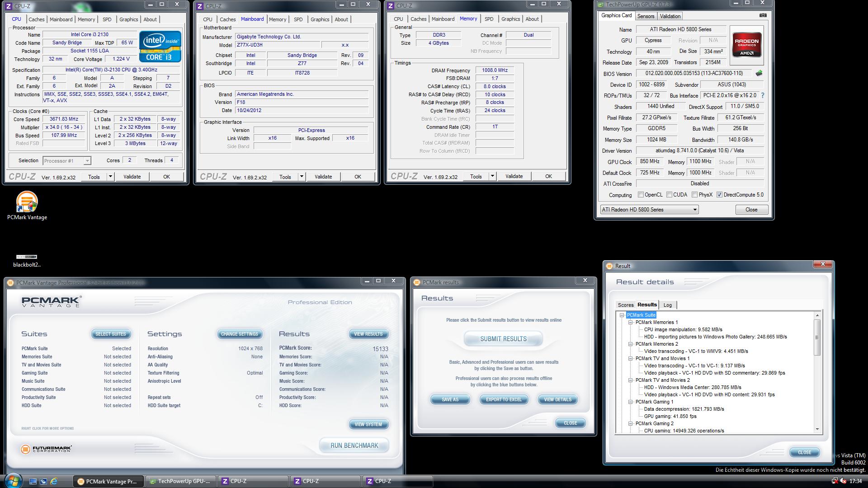
Task: Click the 17:34 taskbar clock
Action: coord(855,481)
